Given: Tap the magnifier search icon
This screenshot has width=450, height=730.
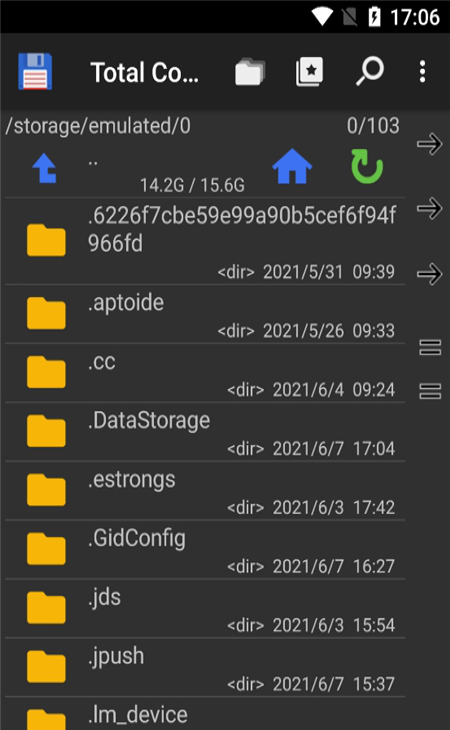Looking at the screenshot, I should tap(370, 71).
